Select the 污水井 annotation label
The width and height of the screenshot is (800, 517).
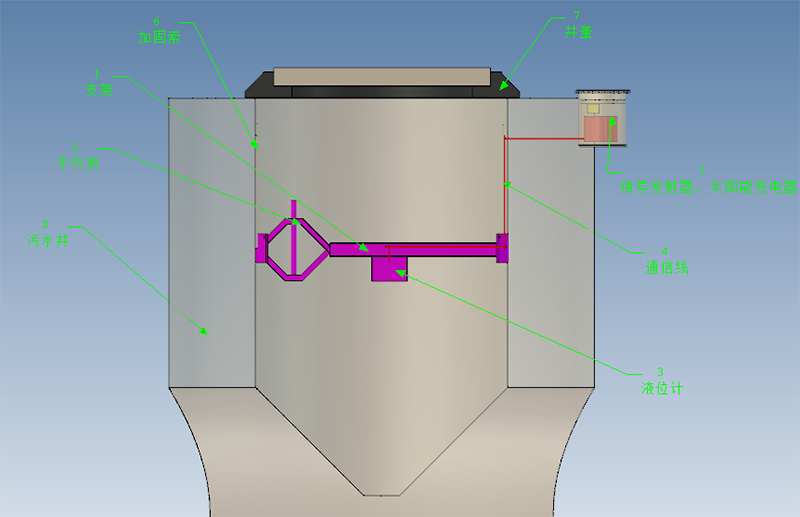[x=48, y=241]
